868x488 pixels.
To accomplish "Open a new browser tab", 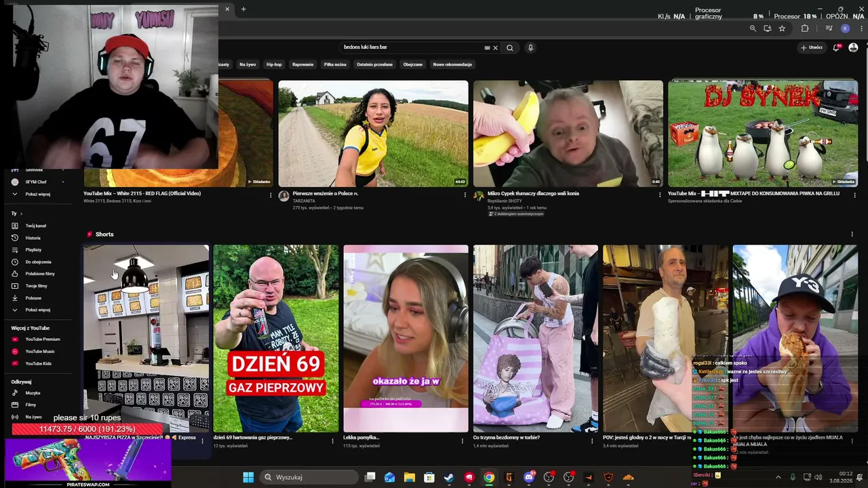I will click(x=243, y=9).
